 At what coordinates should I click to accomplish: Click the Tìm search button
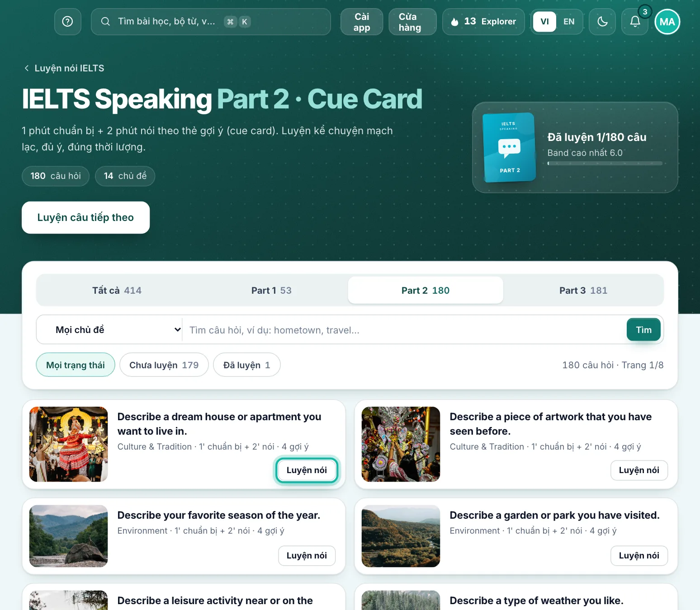[643, 330]
